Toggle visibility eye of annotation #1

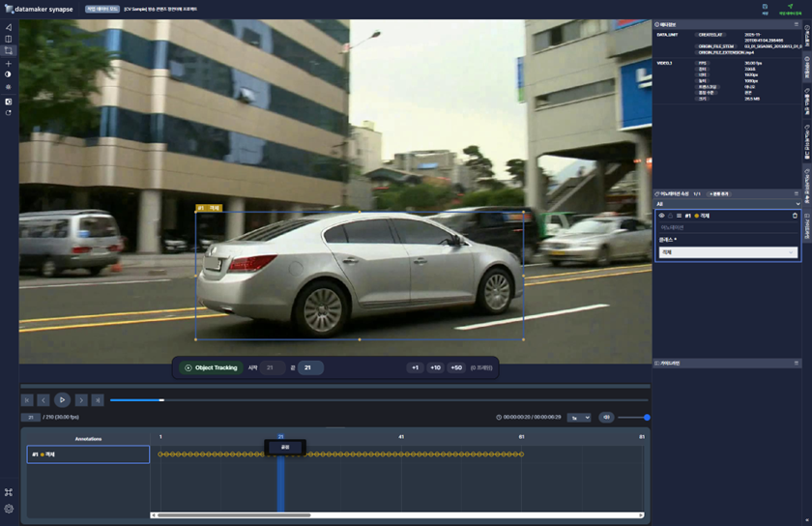coord(662,216)
